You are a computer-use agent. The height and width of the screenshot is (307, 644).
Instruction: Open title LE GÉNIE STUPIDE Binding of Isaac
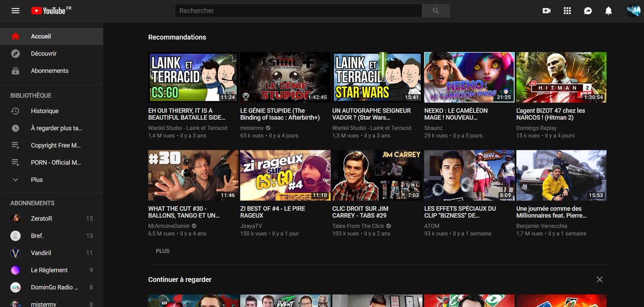click(280, 114)
